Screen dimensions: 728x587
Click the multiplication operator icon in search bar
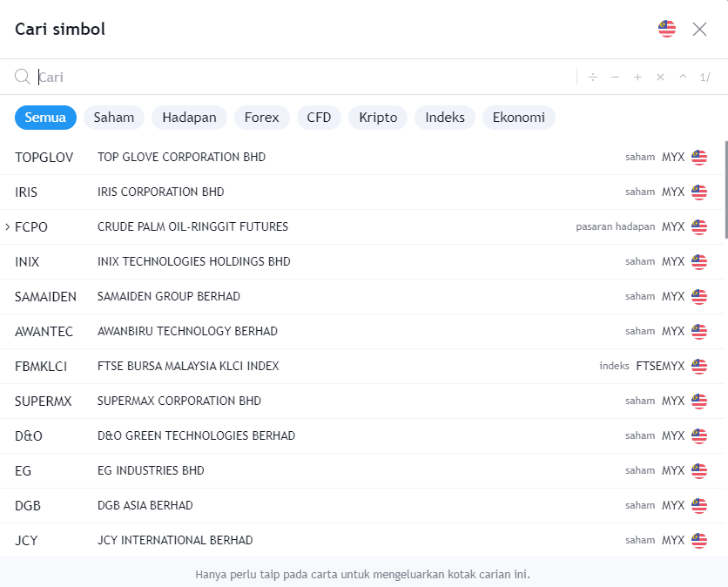[x=660, y=77]
